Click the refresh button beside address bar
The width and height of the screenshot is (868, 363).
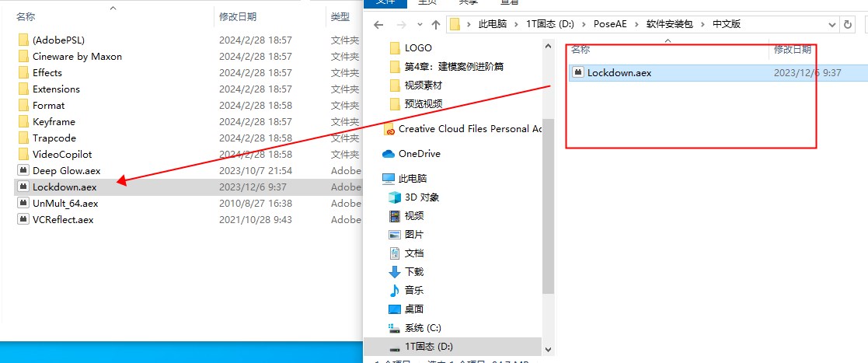click(848, 24)
